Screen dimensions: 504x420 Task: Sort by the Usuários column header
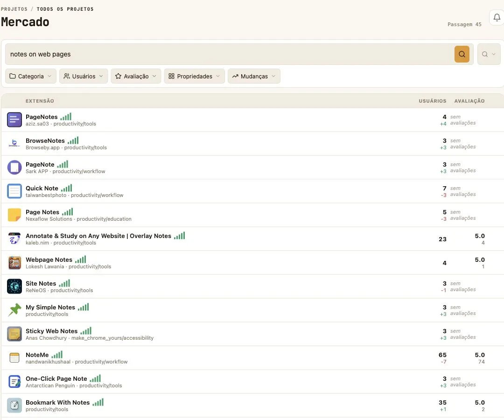[x=432, y=101]
